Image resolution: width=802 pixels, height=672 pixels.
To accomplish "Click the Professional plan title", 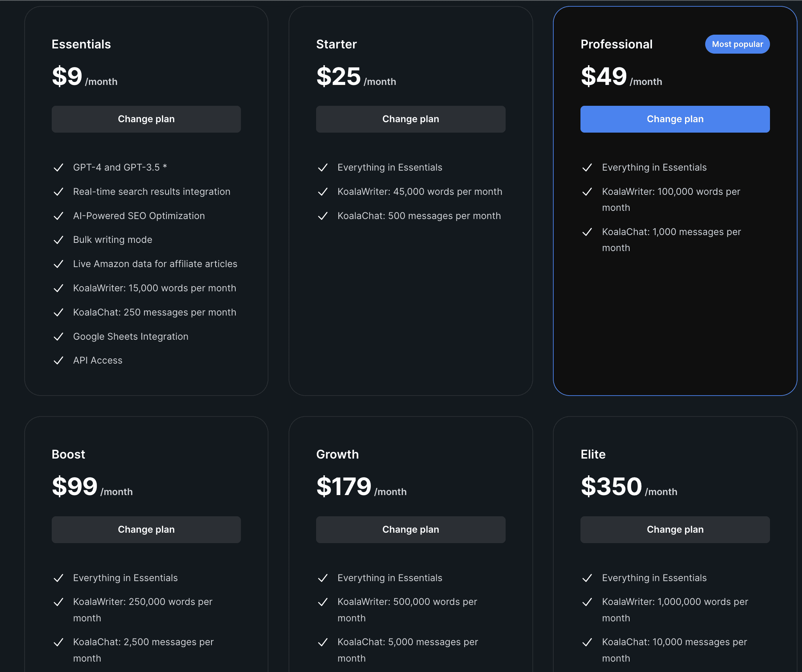I will point(617,44).
